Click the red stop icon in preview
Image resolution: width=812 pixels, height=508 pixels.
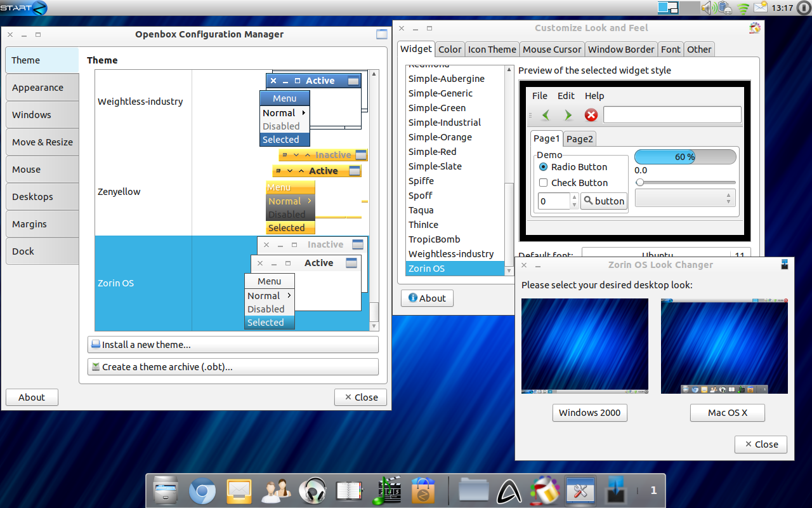click(591, 115)
